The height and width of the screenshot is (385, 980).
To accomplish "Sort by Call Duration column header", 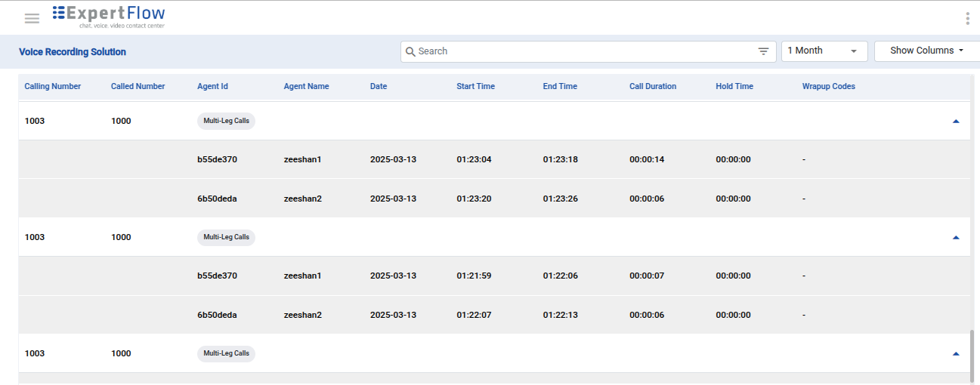I will click(653, 86).
